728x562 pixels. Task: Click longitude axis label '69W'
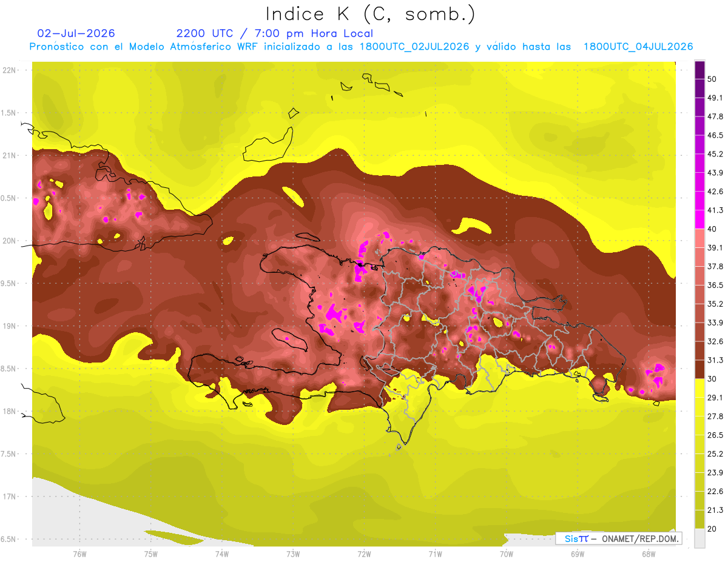[x=577, y=554]
